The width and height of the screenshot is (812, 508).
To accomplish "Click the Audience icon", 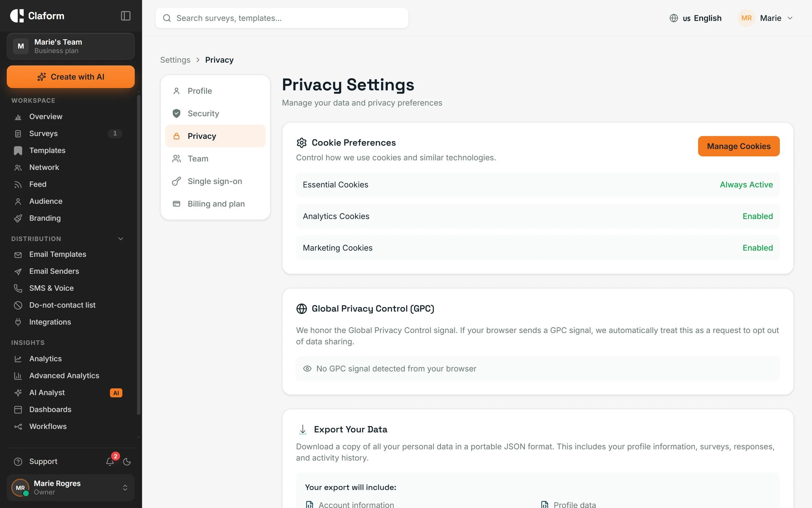I will click(18, 202).
